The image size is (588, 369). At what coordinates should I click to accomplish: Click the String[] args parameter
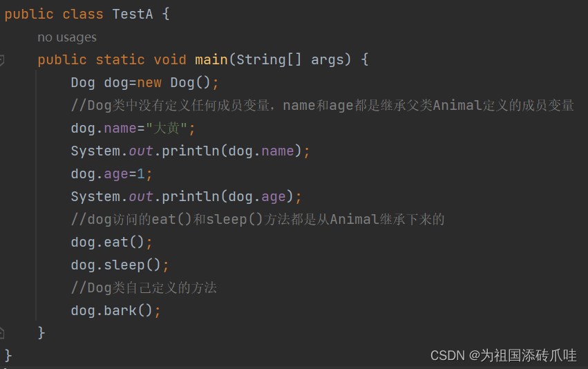pos(290,60)
